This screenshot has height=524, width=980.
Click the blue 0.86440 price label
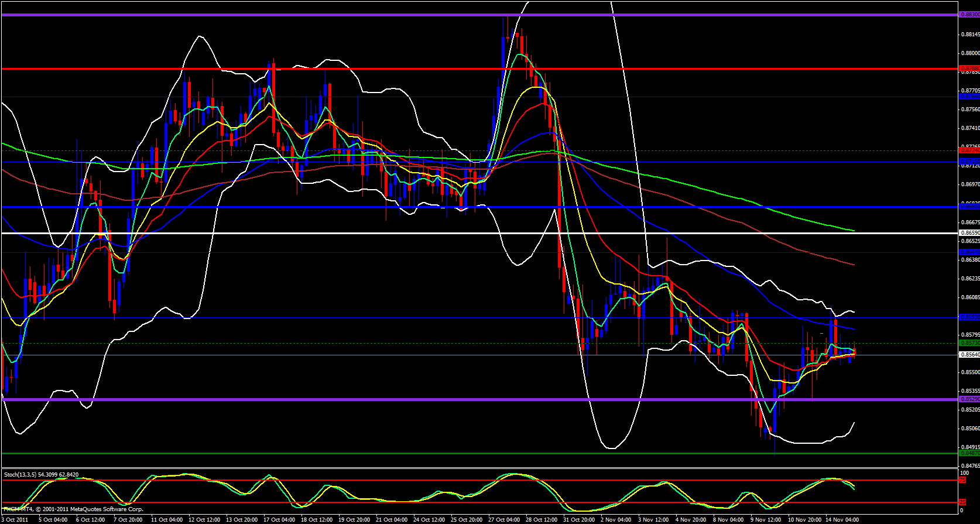[x=969, y=252]
